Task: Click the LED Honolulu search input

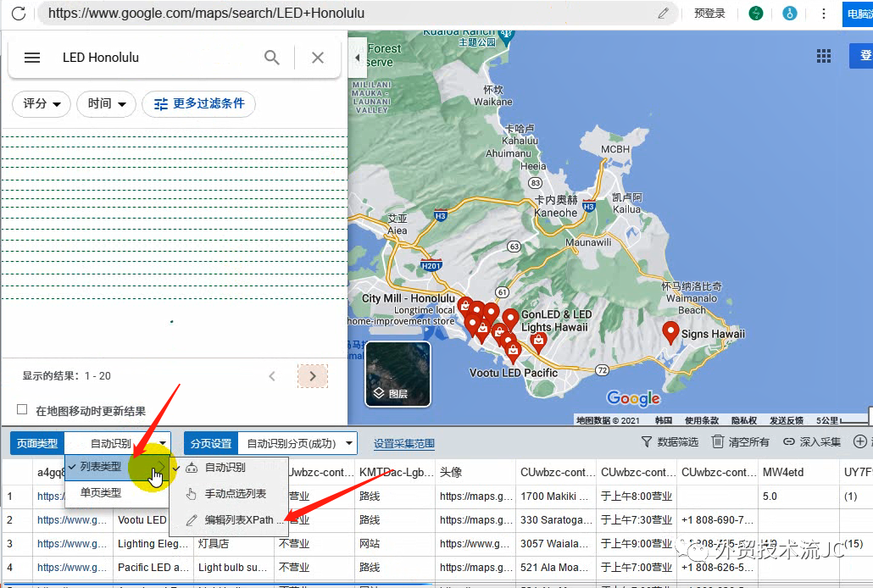Action: tap(156, 58)
